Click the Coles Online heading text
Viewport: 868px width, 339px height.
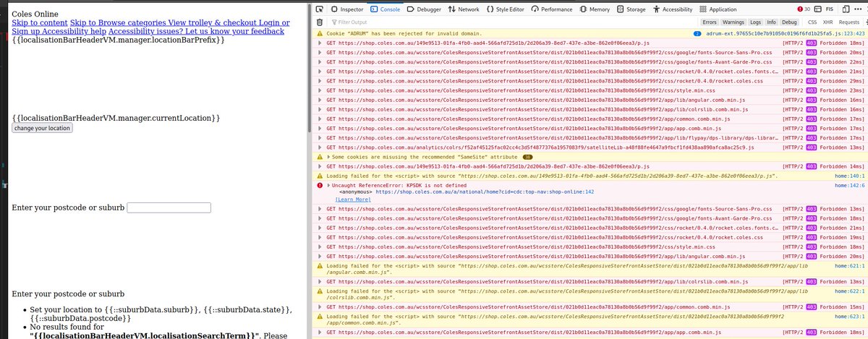click(35, 14)
